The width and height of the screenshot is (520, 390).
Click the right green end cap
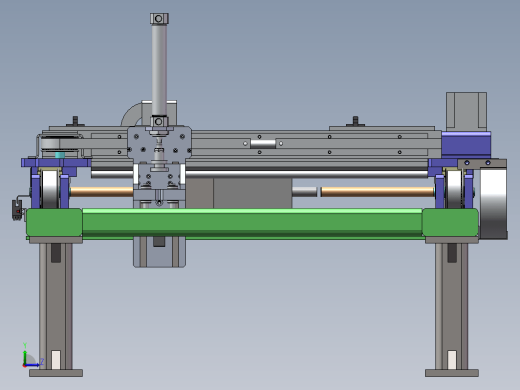[450, 223]
